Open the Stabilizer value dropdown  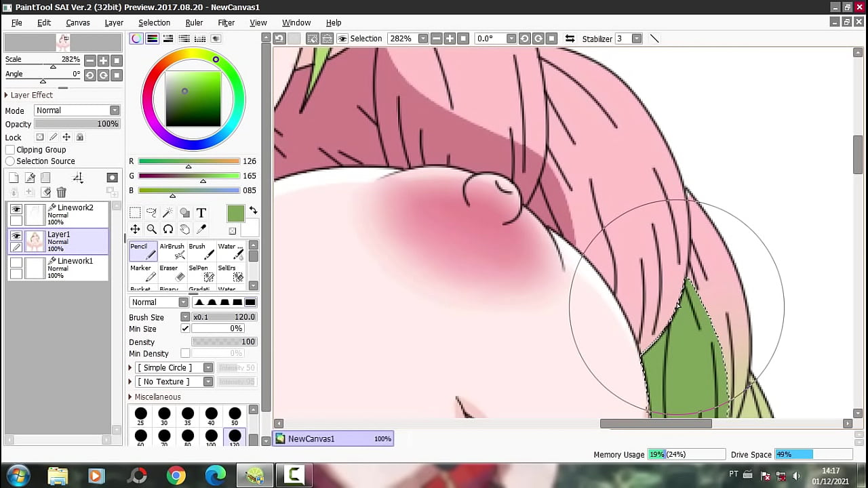(637, 39)
